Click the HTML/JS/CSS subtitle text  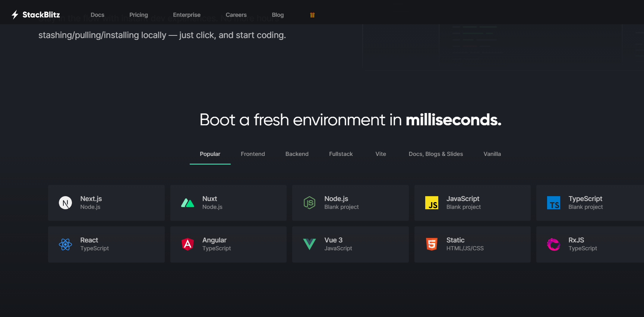(x=465, y=248)
